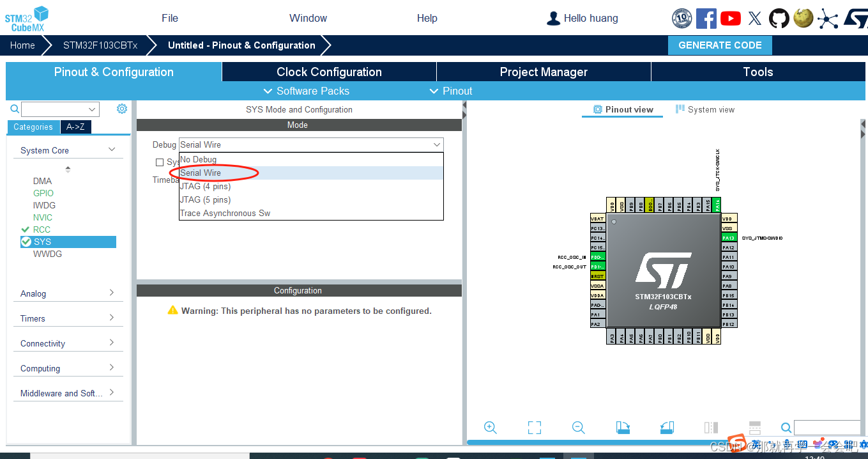Open the GitHub icon in header
Viewport: 868px width, 459px height.
[779, 18]
